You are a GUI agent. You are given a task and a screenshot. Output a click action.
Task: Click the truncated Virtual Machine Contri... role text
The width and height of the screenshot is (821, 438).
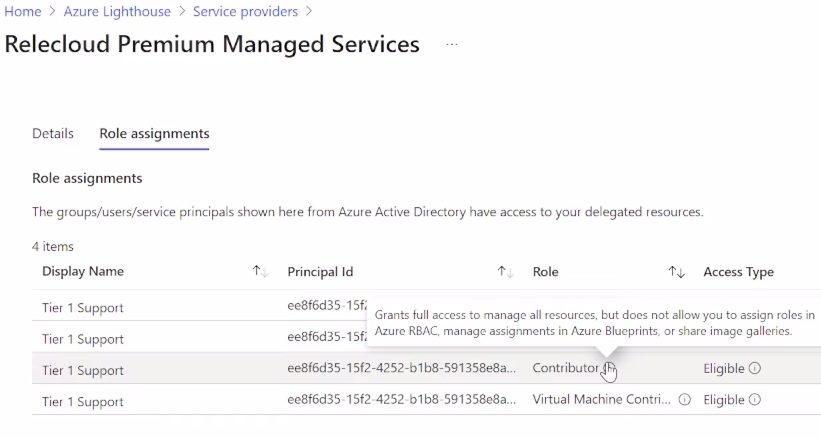click(601, 399)
